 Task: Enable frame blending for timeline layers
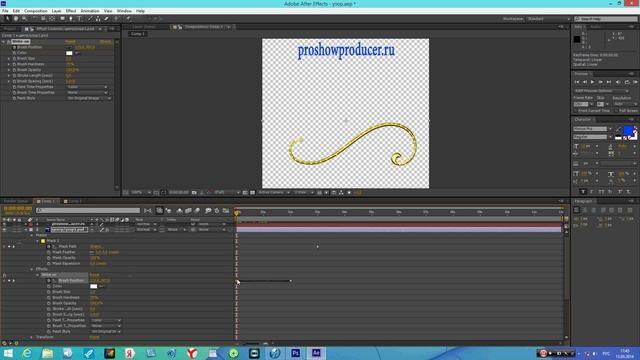pos(188,211)
